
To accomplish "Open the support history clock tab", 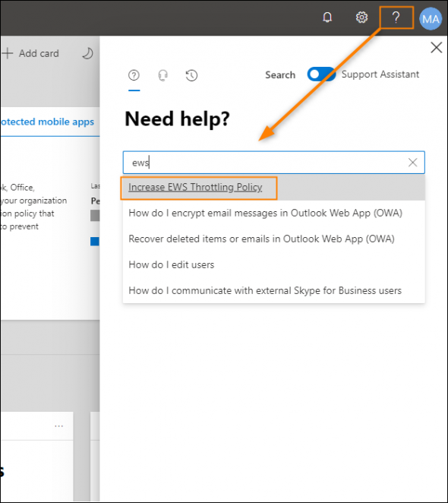I will point(191,75).
